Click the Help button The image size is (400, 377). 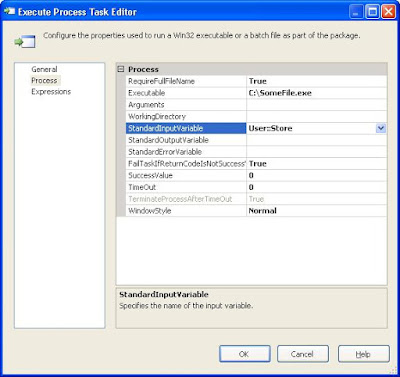pos(364,354)
